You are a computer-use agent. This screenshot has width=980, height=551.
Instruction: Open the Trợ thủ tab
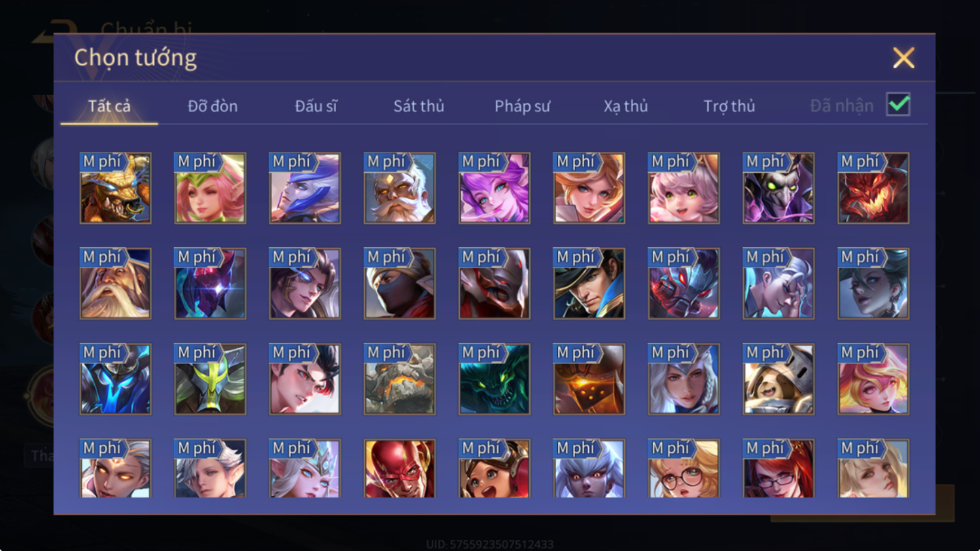(x=729, y=106)
